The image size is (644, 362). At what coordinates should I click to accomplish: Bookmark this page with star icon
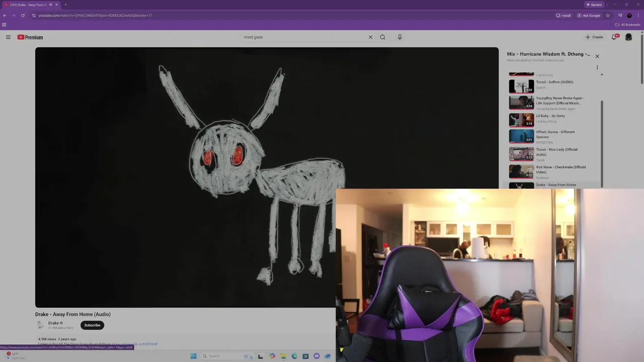[x=608, y=16]
